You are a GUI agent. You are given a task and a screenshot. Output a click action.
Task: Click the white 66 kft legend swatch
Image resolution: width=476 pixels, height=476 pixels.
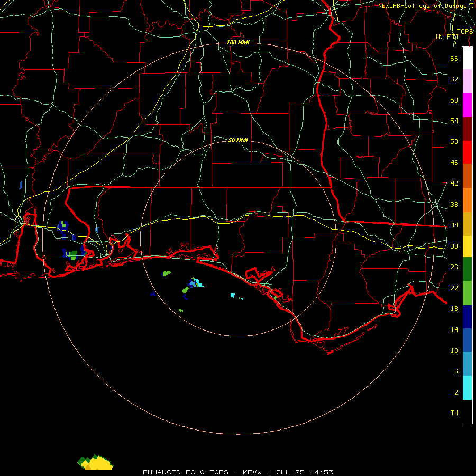(x=467, y=58)
